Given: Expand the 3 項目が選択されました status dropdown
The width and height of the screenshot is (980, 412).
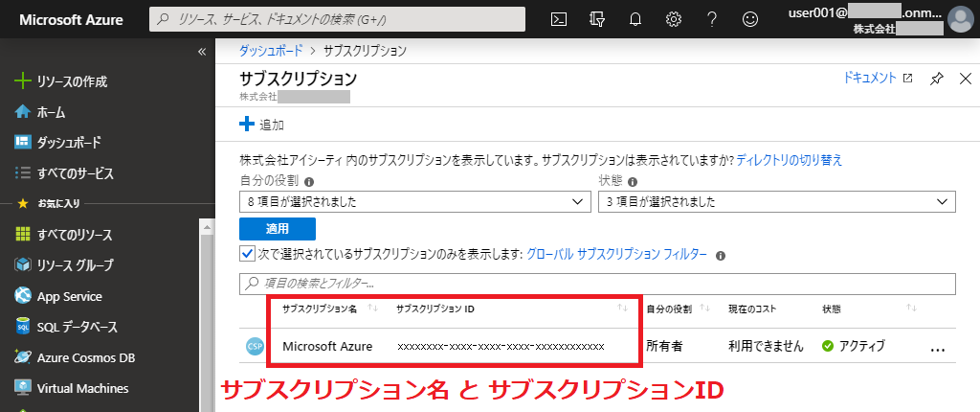Looking at the screenshot, I should (x=777, y=201).
